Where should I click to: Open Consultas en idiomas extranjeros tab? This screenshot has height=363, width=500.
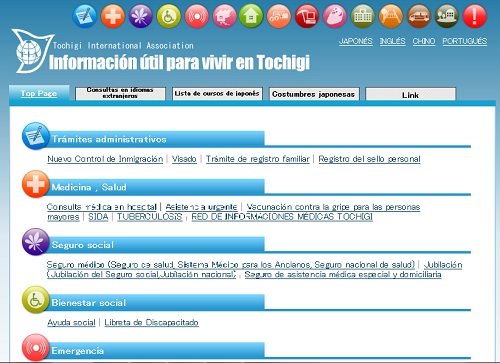[x=120, y=93]
